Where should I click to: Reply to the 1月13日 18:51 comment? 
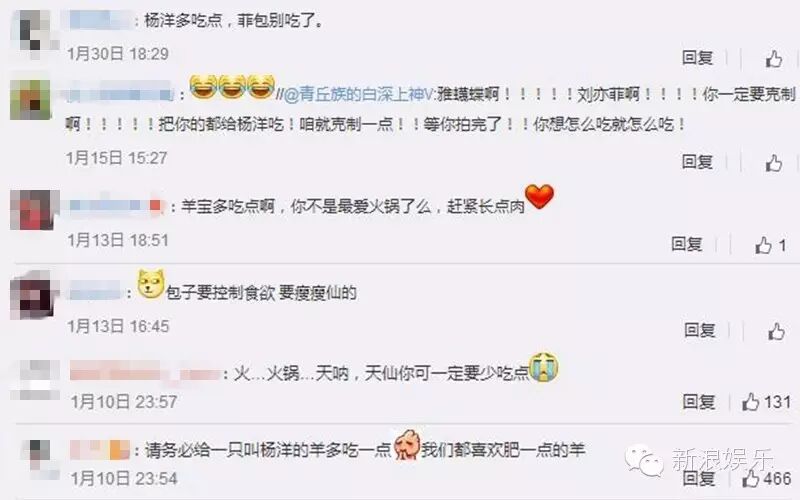[686, 244]
